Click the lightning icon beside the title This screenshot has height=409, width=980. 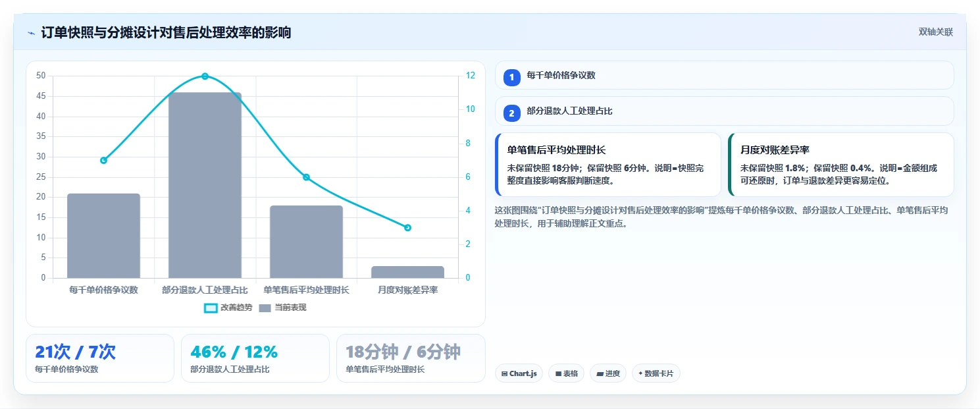tap(32, 33)
